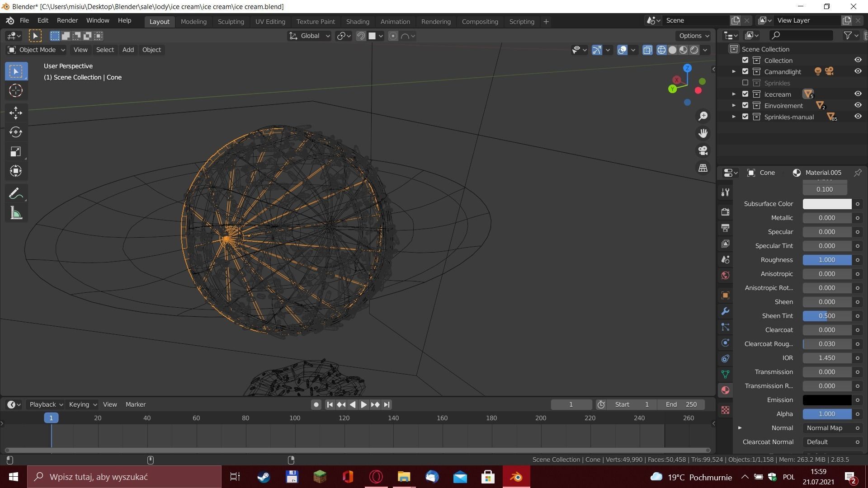Select the Rotate tool

(x=16, y=132)
